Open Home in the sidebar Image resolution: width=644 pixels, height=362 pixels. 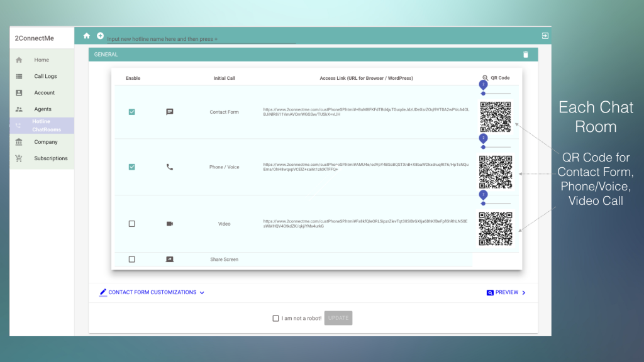point(42,60)
